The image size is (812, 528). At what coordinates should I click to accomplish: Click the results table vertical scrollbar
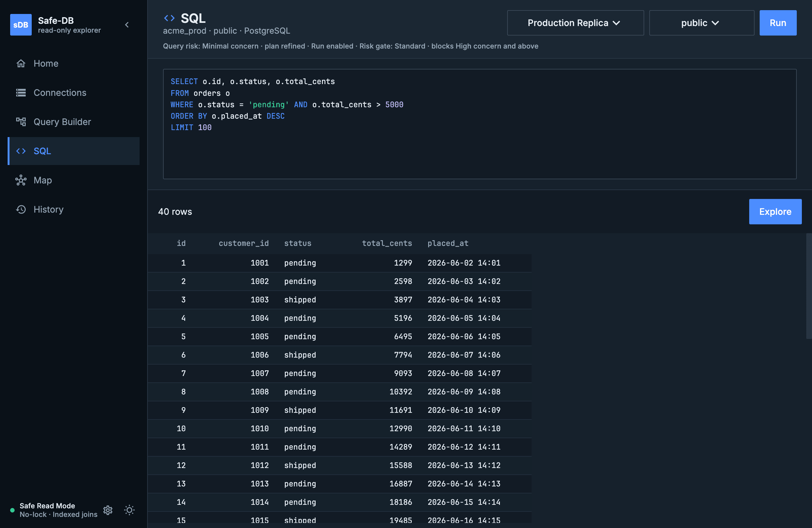tap(809, 286)
